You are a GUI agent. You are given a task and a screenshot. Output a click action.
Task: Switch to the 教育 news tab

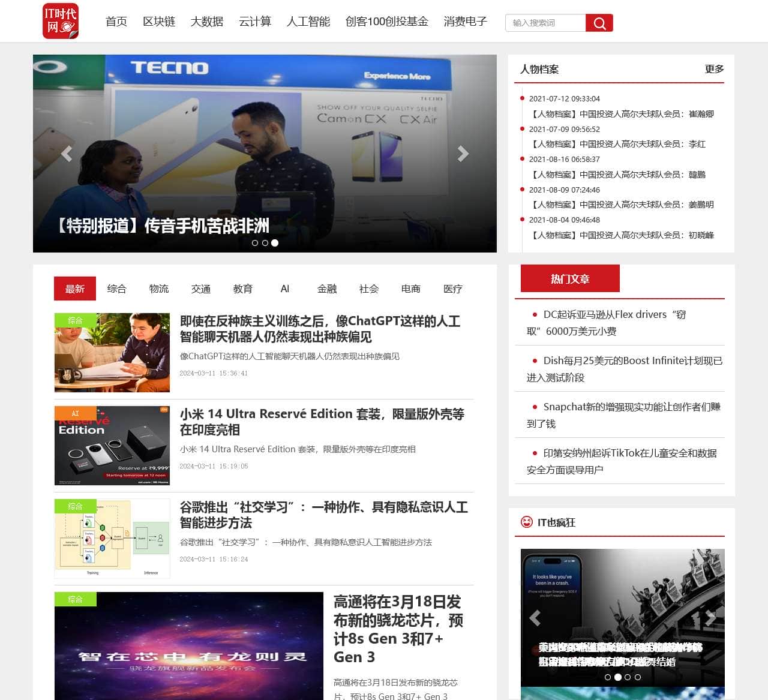click(243, 289)
